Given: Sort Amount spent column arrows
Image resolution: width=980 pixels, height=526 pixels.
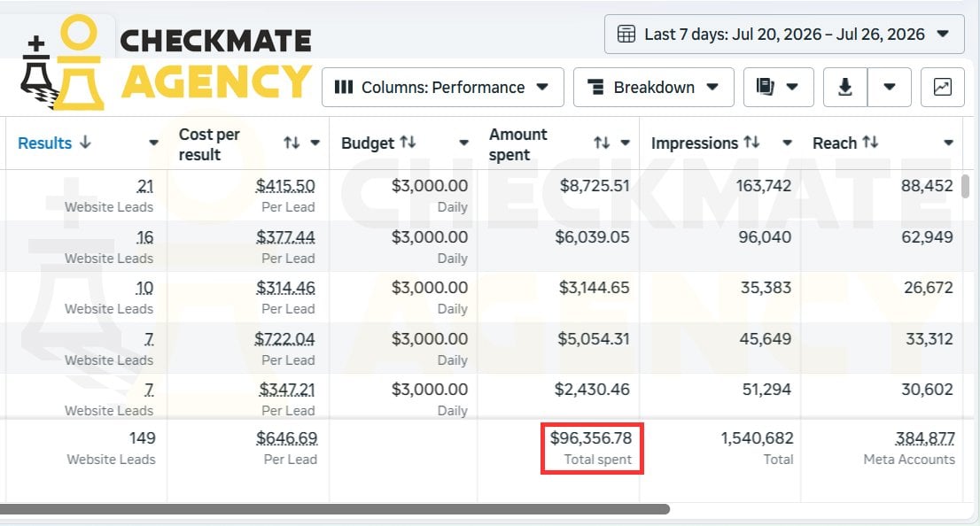Looking at the screenshot, I should [602, 143].
